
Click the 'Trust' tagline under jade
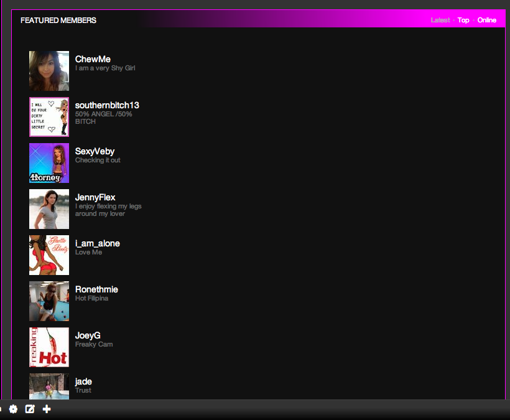pos(83,390)
